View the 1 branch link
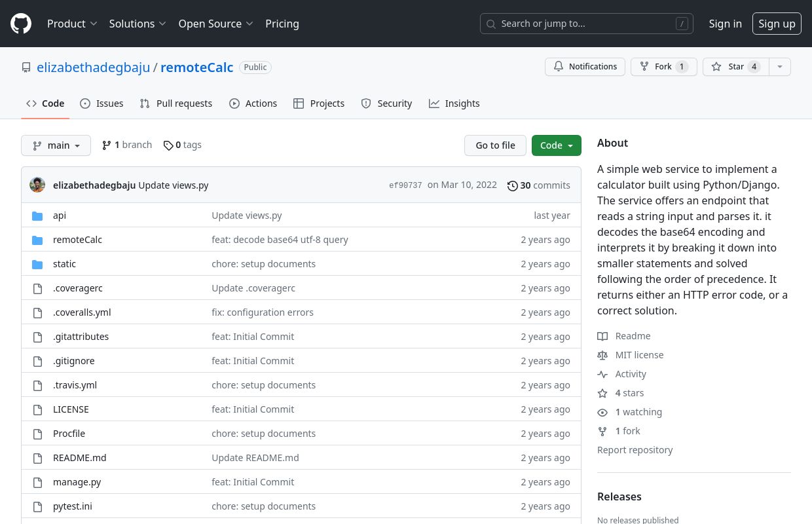This screenshot has height=524, width=812. (127, 145)
